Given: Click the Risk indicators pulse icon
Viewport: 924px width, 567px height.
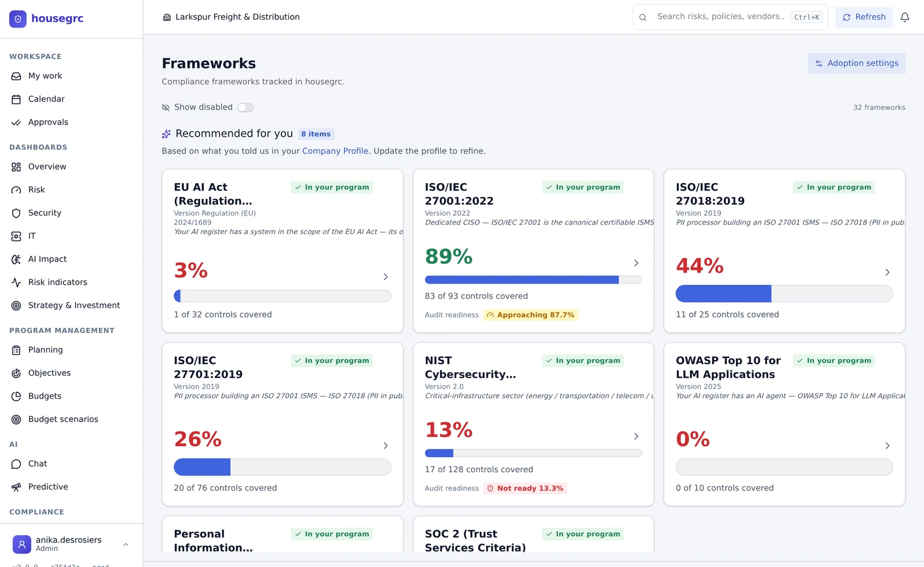Looking at the screenshot, I should 16,282.
